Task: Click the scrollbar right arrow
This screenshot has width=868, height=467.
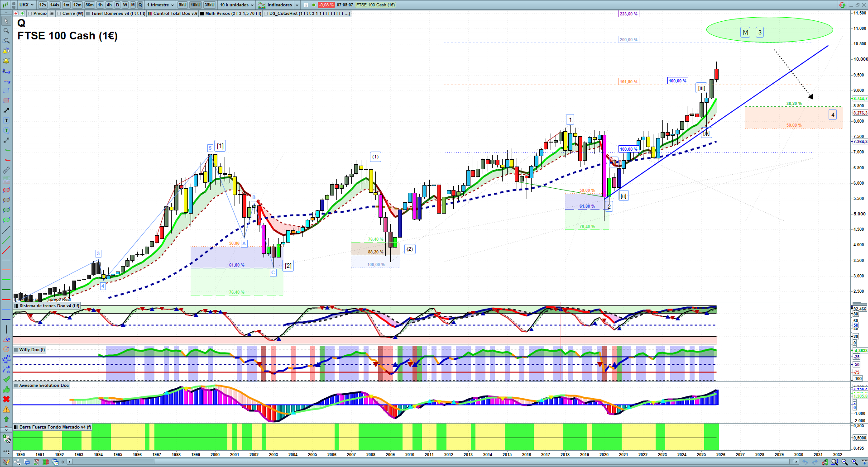Action: 796,462
